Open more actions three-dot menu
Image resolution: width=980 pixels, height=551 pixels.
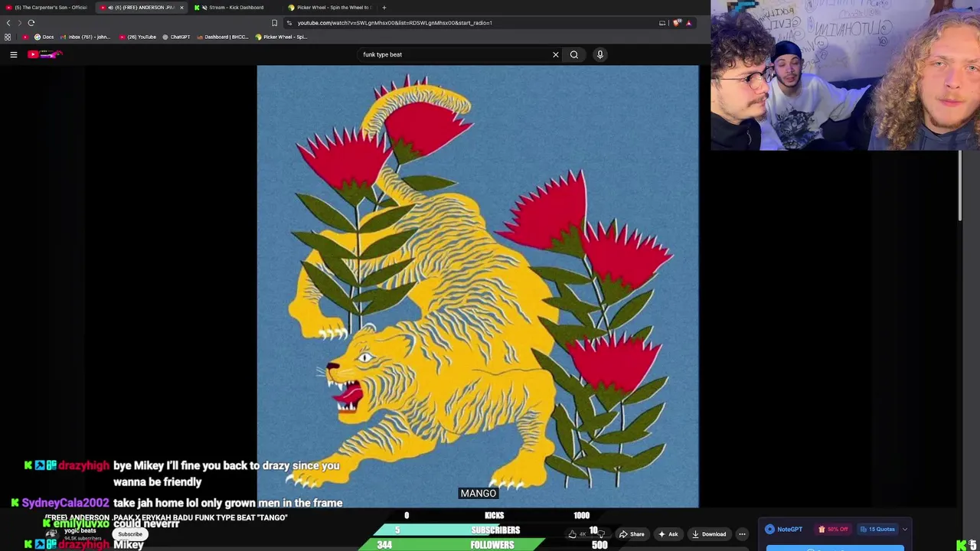point(742,534)
